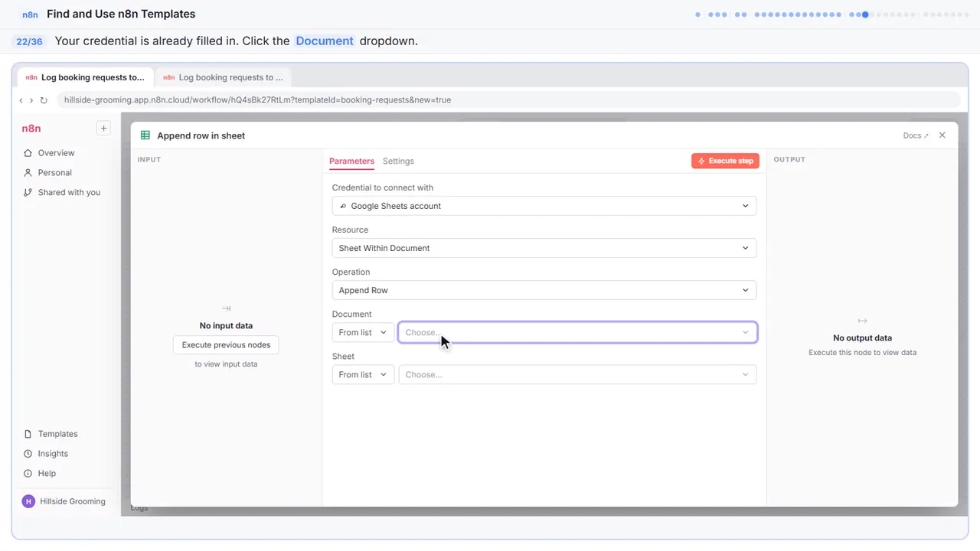The width and height of the screenshot is (980, 551).
Task: Click the tutorial progress dots indicator
Action: coord(832,15)
